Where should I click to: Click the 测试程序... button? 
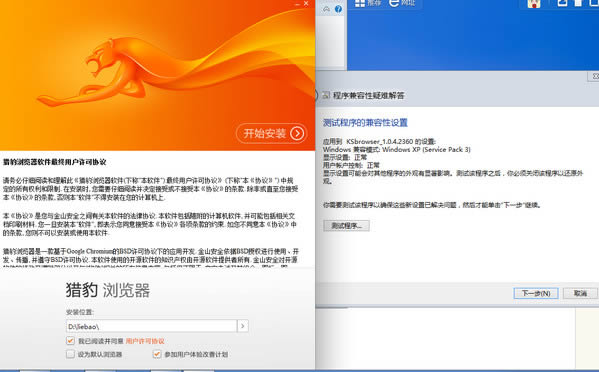tap(346, 225)
